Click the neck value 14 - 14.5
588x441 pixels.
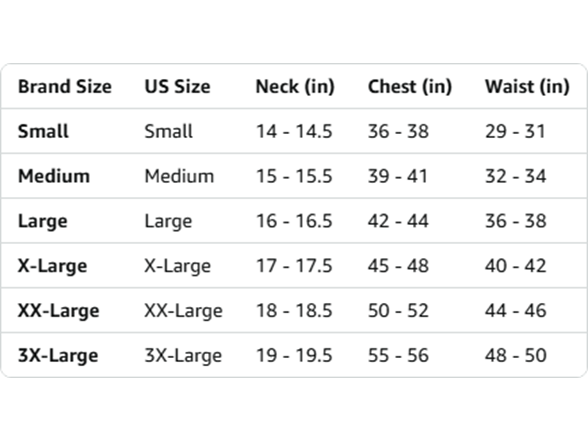(x=294, y=131)
